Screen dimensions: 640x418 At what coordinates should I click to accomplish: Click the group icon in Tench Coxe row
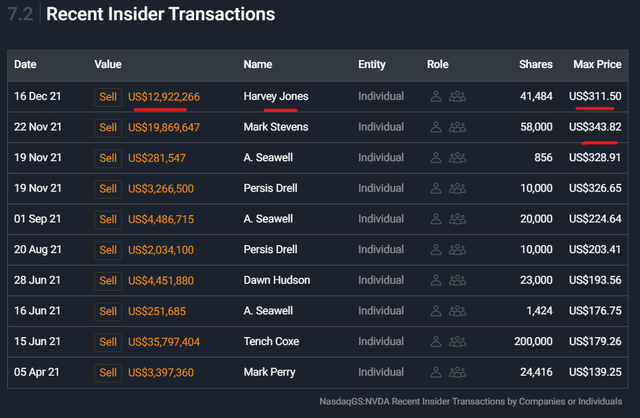[x=458, y=342]
